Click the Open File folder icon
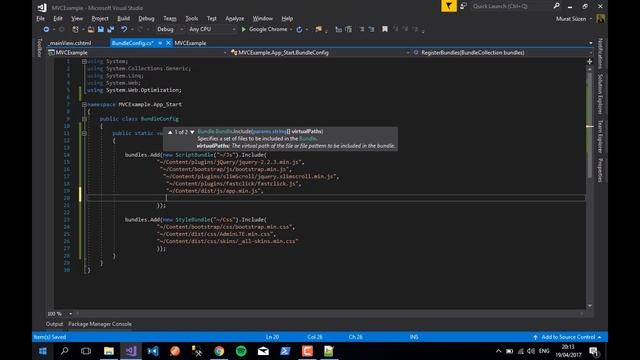The height and width of the screenshot is (360, 640). coord(91,29)
